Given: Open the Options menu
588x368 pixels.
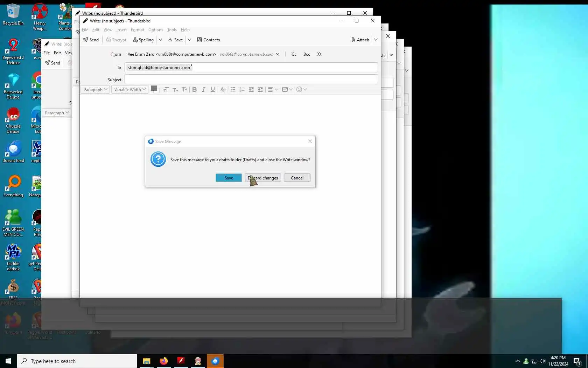Looking at the screenshot, I should point(156,30).
